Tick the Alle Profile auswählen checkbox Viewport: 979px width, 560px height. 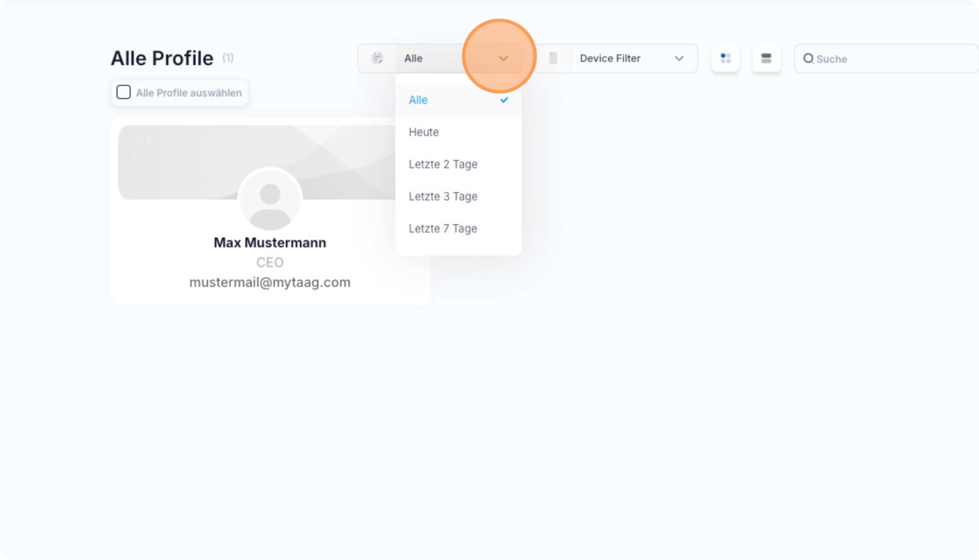point(124,92)
